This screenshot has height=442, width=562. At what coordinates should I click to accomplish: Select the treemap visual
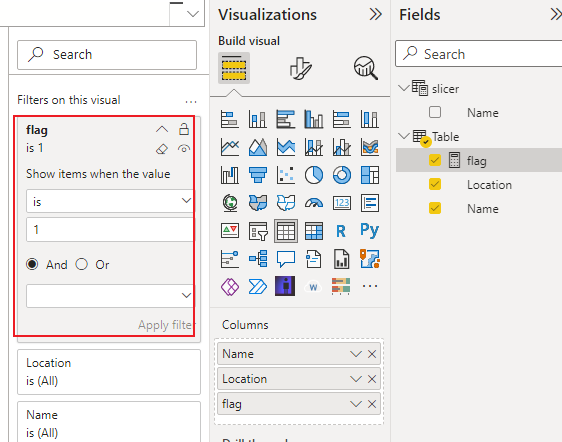[370, 175]
